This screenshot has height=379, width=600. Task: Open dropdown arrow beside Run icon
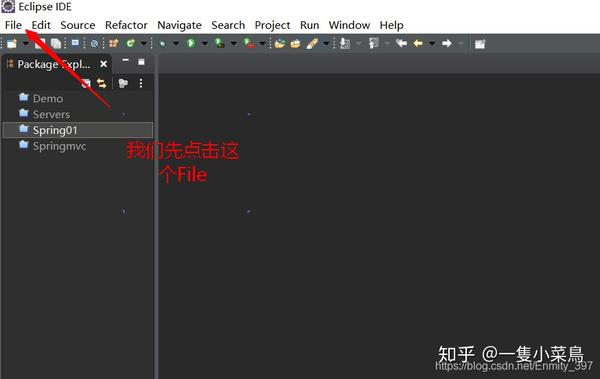pyautogui.click(x=205, y=44)
